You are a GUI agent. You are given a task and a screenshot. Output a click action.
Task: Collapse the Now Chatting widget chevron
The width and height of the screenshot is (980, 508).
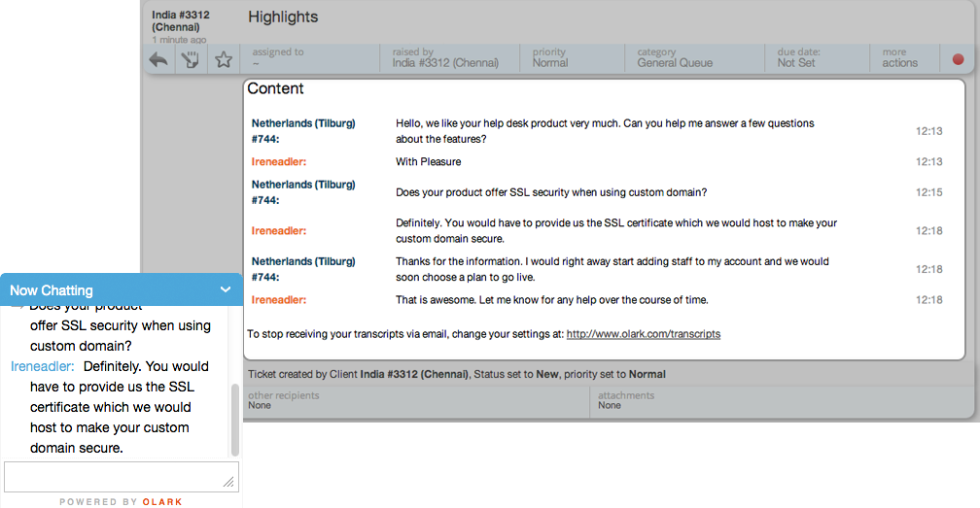pos(226,289)
